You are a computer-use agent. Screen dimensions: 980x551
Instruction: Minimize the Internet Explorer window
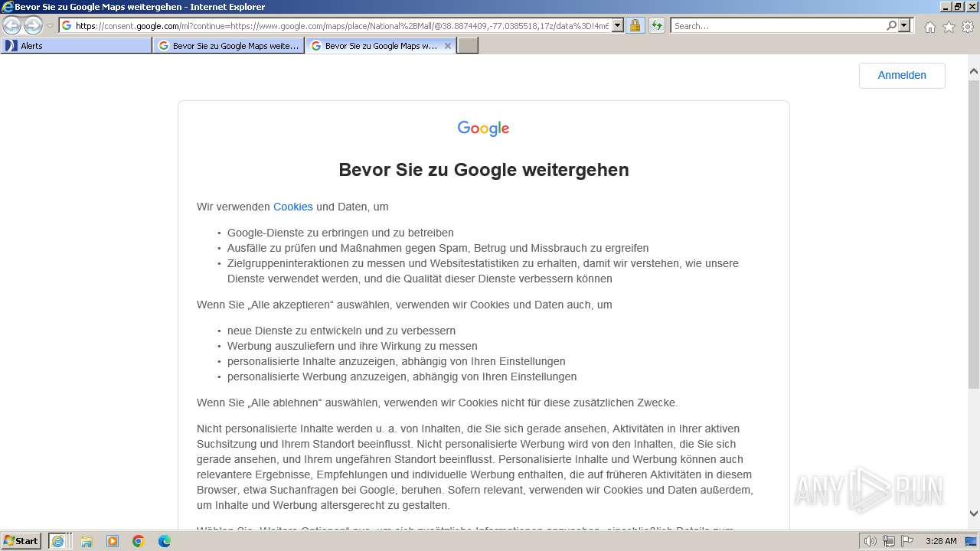pos(944,7)
